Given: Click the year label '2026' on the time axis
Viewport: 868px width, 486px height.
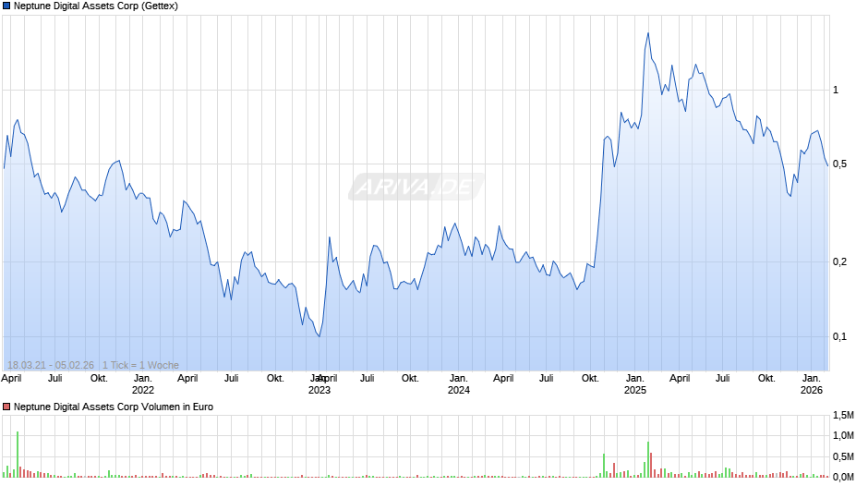Looking at the screenshot, I should tap(812, 390).
